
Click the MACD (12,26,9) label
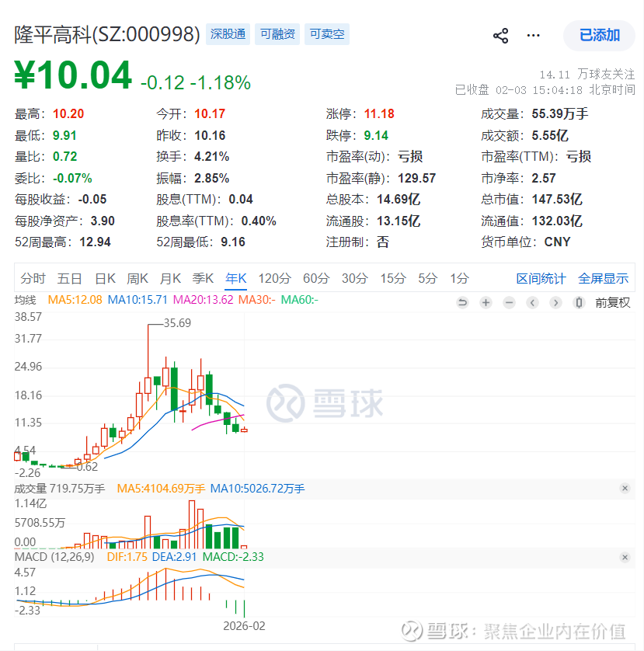tap(54, 557)
